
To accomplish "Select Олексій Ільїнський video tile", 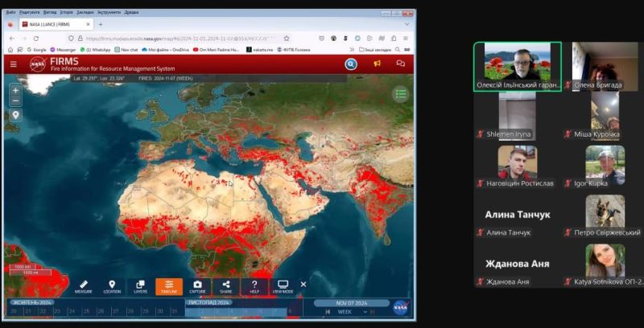I will tap(518, 67).
